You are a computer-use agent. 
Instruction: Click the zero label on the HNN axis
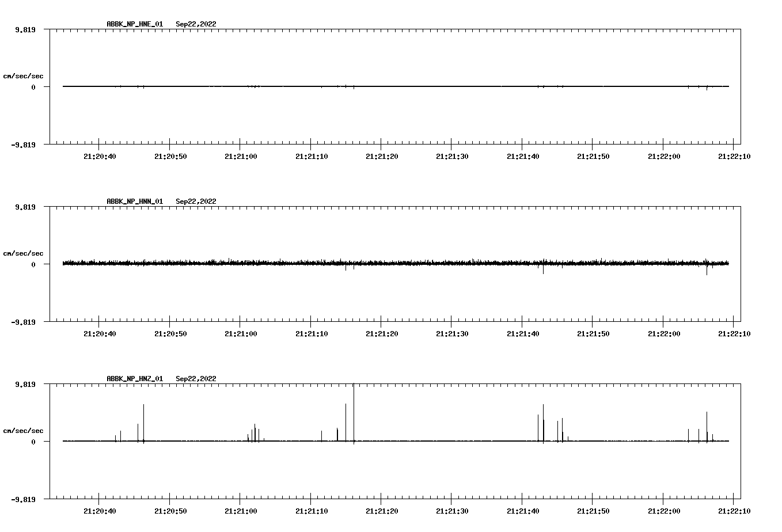[33, 264]
